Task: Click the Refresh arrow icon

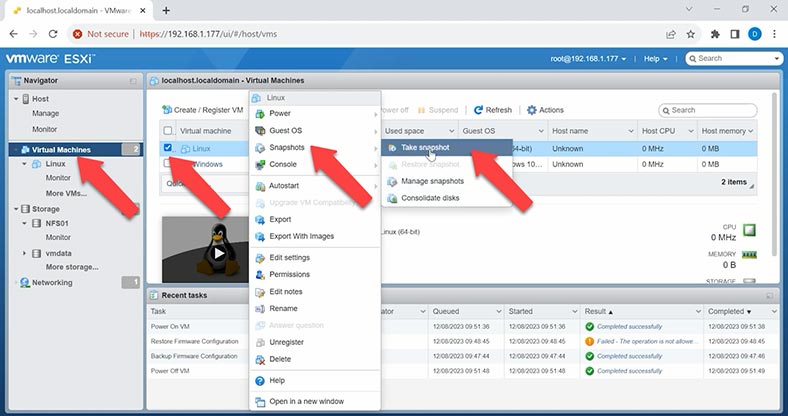Action: [x=478, y=110]
